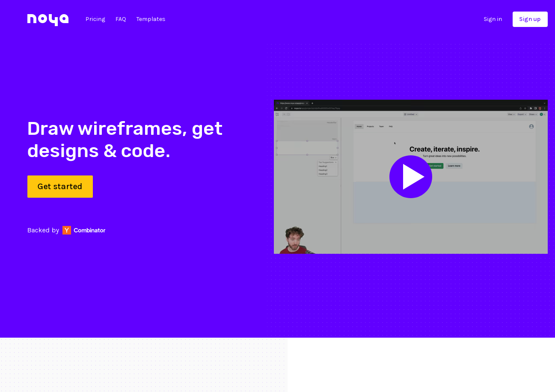This screenshot has width=555, height=392.
Task: Select the Home tab in the preview mockup
Action: pyautogui.click(x=359, y=127)
